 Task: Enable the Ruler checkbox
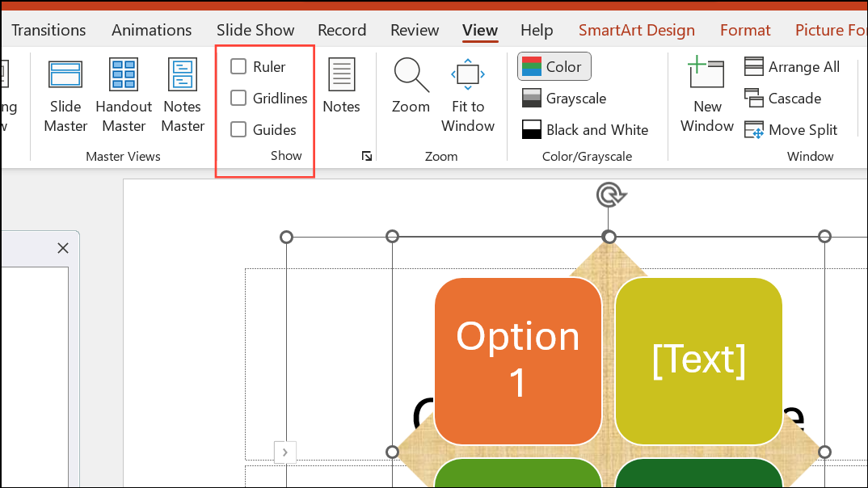tap(238, 66)
